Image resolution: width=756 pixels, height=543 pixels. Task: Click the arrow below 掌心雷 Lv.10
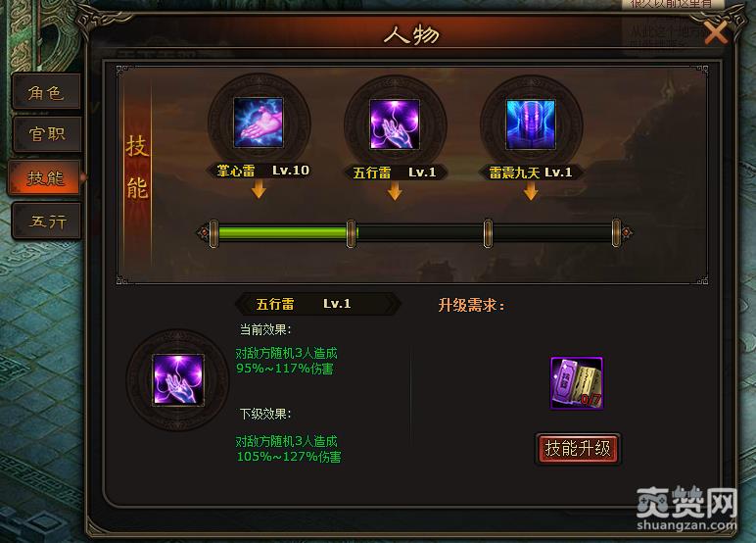tap(259, 189)
